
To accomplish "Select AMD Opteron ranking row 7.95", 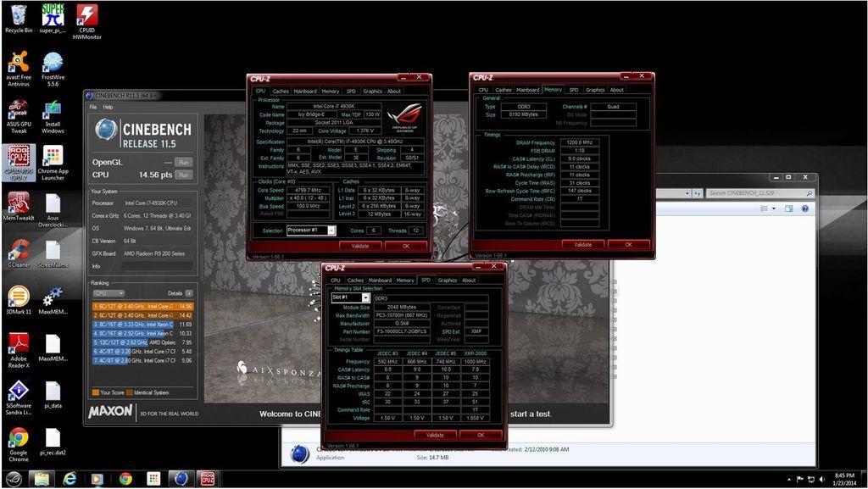I will point(142,342).
